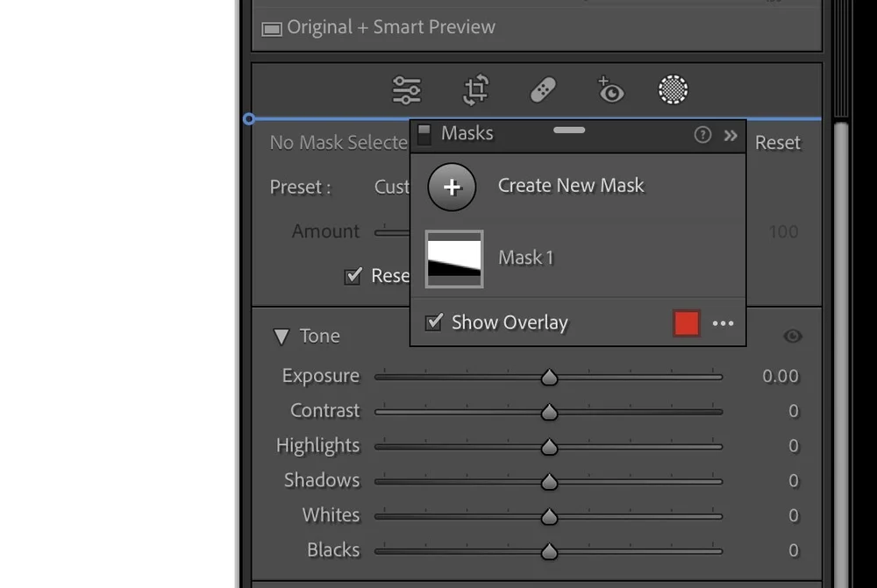This screenshot has height=588, width=877.
Task: Click the Tone section title
Action: (x=319, y=337)
